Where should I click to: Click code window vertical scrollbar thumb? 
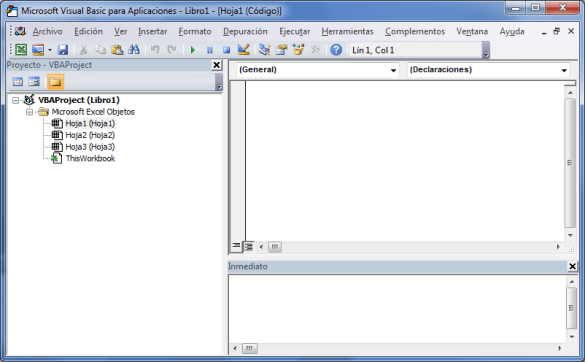[x=570, y=163]
